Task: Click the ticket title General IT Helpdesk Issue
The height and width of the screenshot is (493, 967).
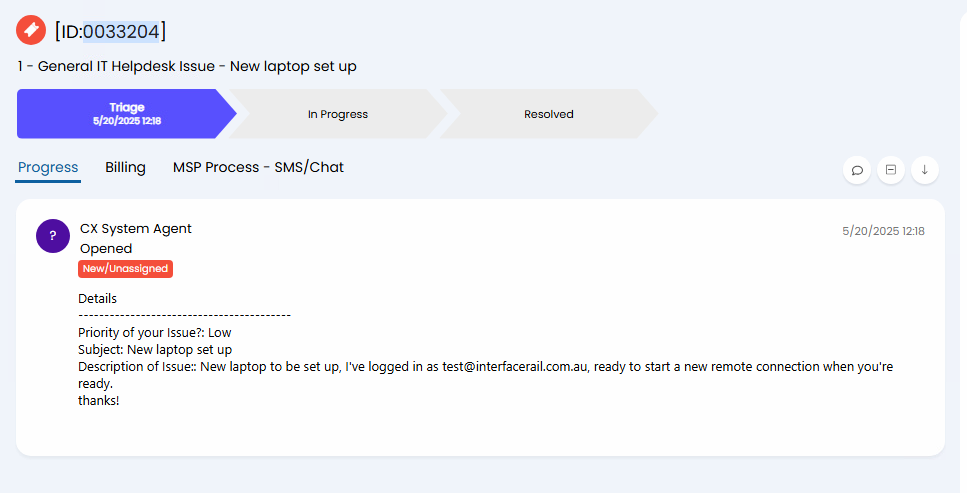Action: pyautogui.click(x=126, y=66)
